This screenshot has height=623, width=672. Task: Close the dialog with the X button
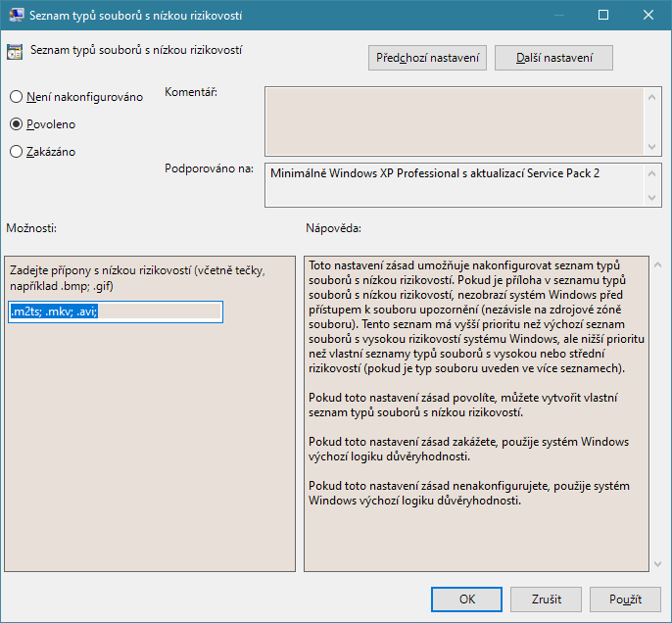[648, 15]
